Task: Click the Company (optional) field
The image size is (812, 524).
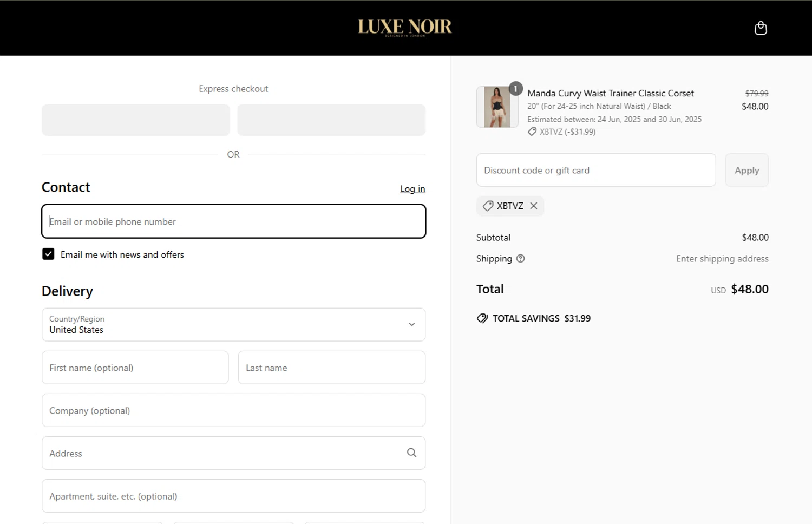Action: point(233,410)
